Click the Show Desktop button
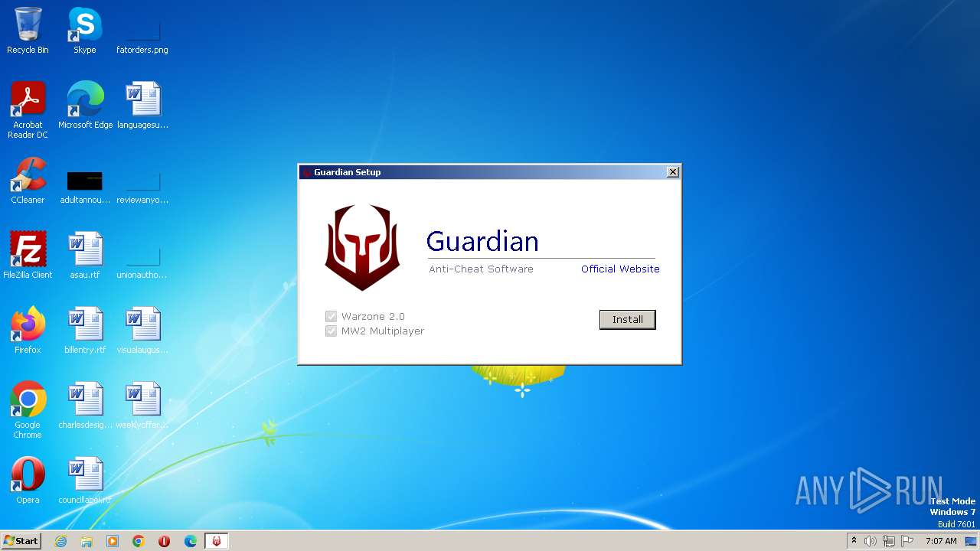The height and width of the screenshot is (551, 980). pyautogui.click(x=971, y=541)
